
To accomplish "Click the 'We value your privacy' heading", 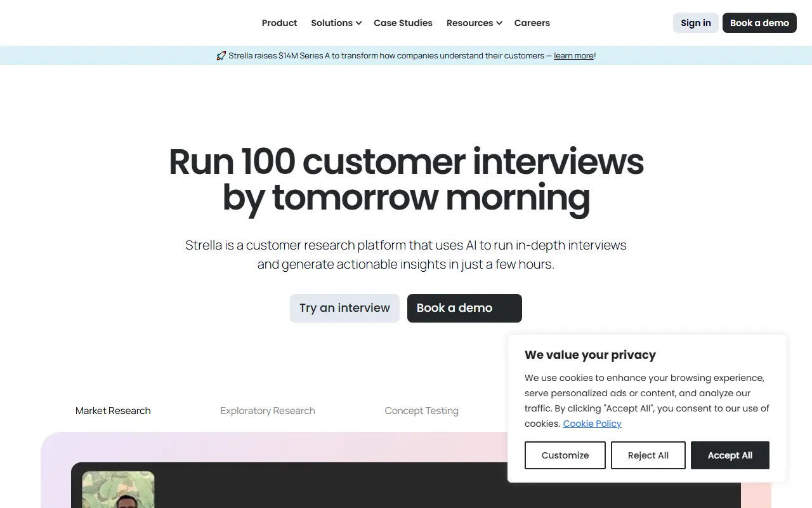I will (590, 355).
